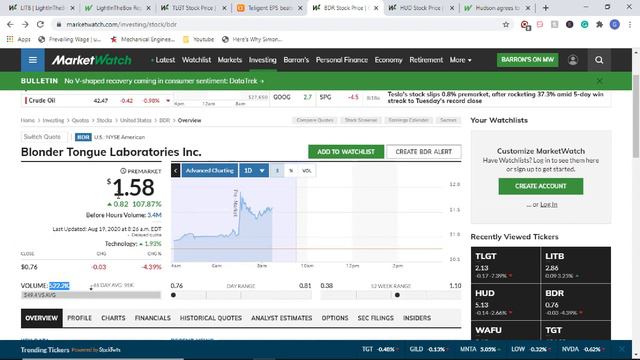
Task: Expand the Crude Oil dropdown arrow
Action: pyautogui.click(x=168, y=100)
